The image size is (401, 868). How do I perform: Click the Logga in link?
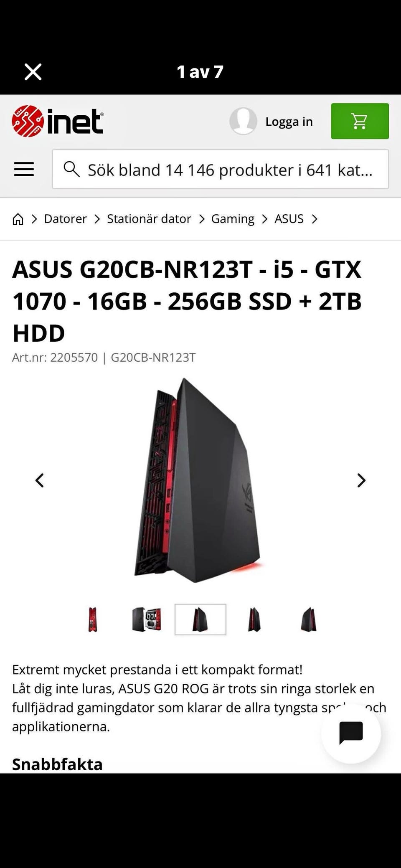tap(289, 121)
